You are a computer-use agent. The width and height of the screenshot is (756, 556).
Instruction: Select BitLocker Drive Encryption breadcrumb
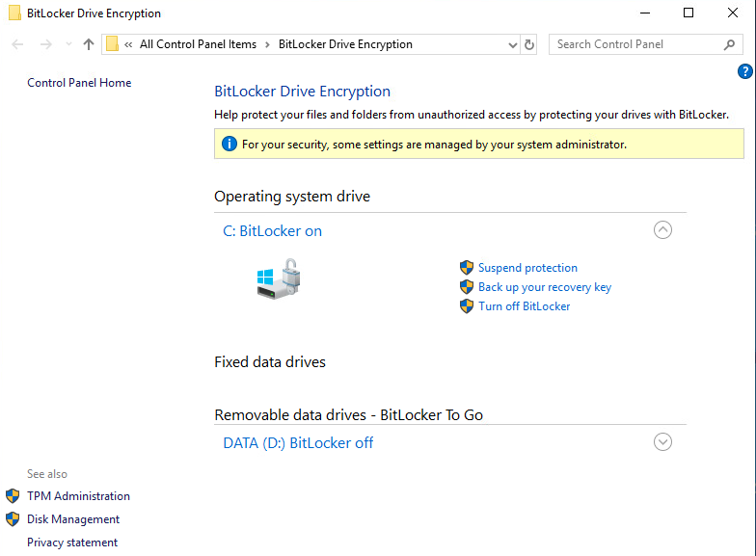pyautogui.click(x=345, y=44)
